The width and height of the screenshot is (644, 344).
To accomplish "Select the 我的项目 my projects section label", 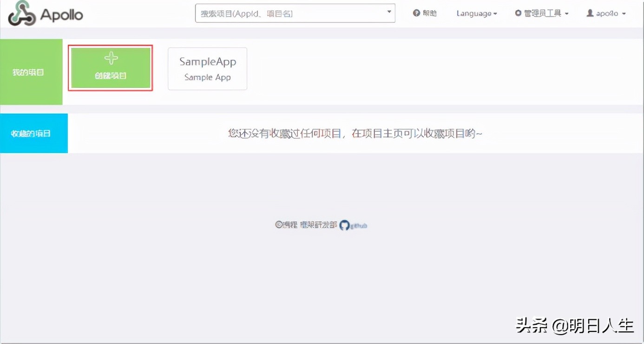I will [x=28, y=73].
